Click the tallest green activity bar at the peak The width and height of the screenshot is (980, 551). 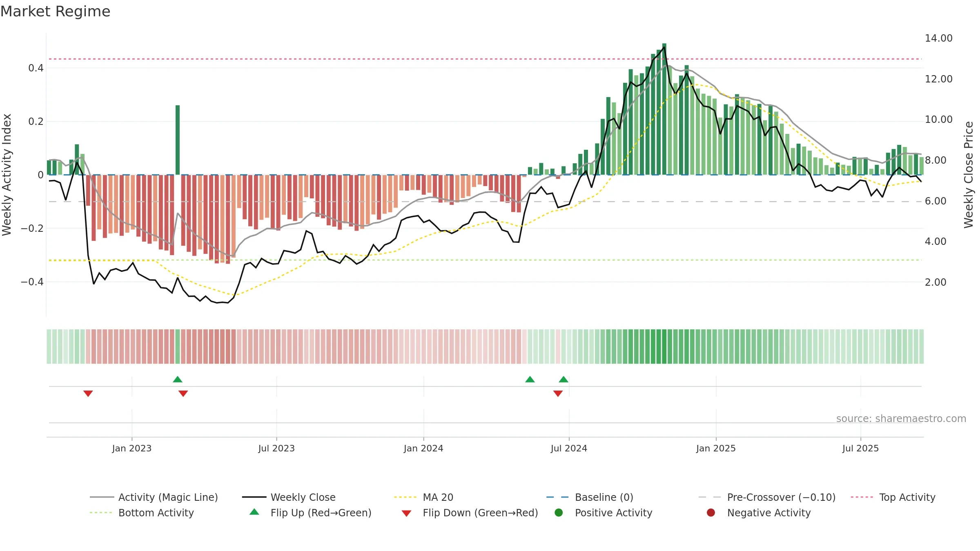click(x=664, y=109)
